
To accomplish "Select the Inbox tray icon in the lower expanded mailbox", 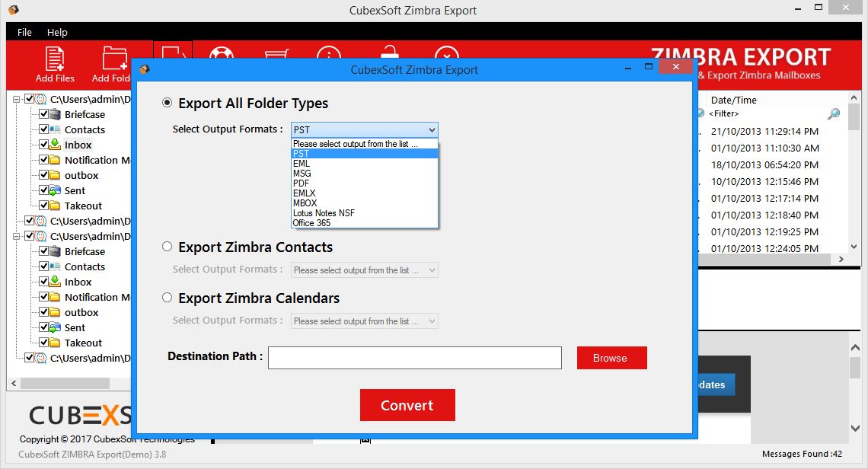I will click(x=55, y=281).
